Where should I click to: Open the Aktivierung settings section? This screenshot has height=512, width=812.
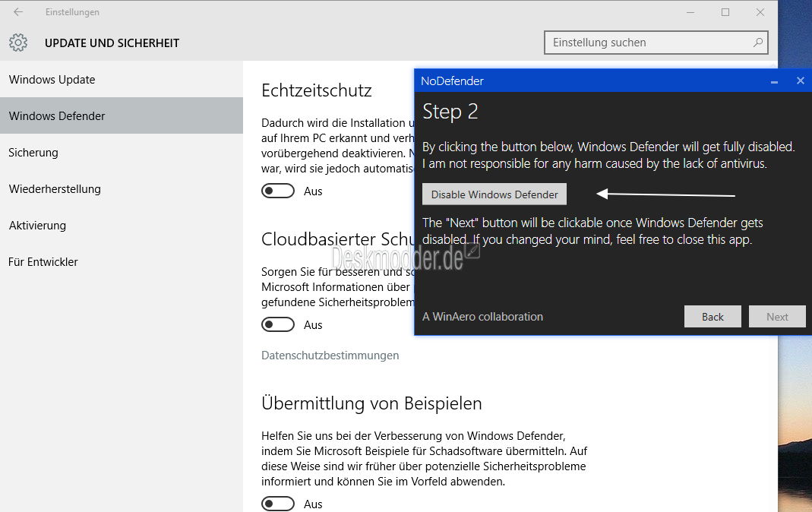click(122, 226)
